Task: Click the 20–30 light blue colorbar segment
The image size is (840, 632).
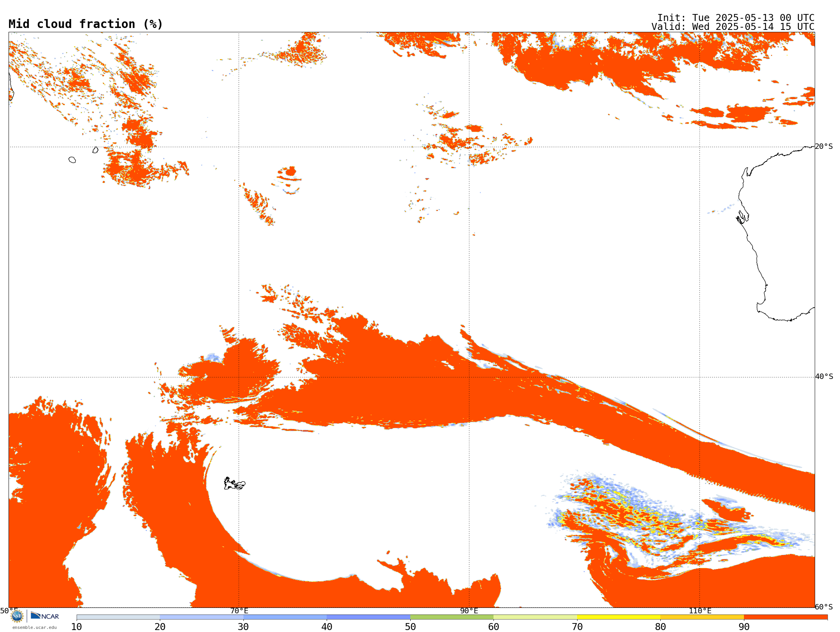Action: 201,617
